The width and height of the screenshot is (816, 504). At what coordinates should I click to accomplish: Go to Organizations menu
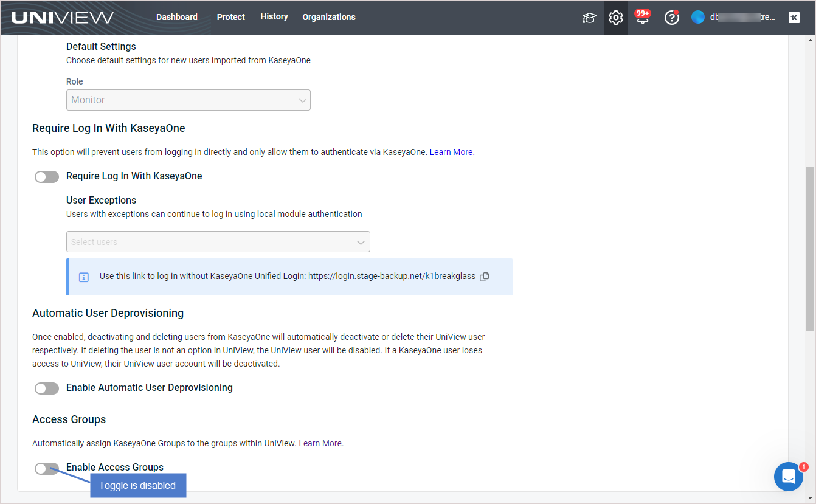[329, 17]
